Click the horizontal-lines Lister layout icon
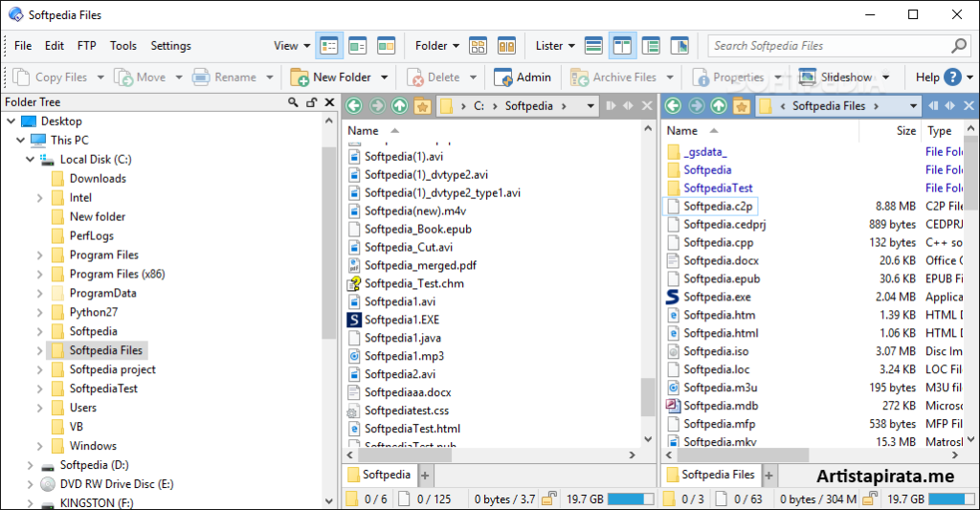The height and width of the screenshot is (510, 980). coord(593,46)
